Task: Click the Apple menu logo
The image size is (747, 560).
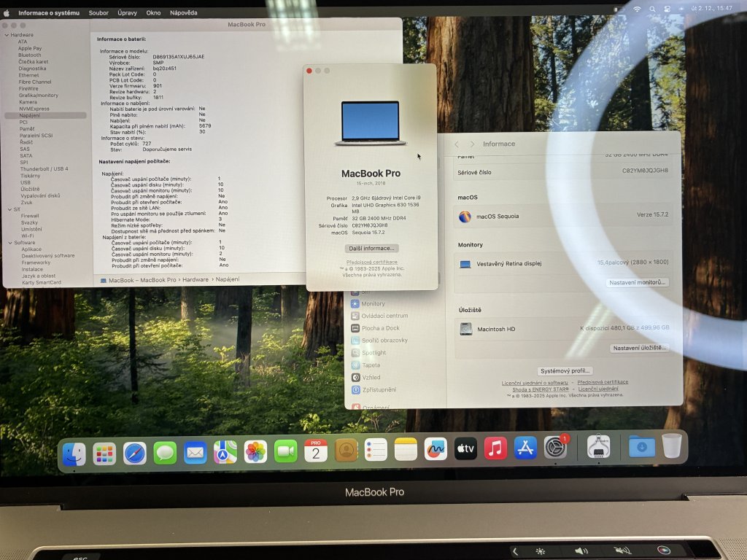Action: tap(6, 13)
